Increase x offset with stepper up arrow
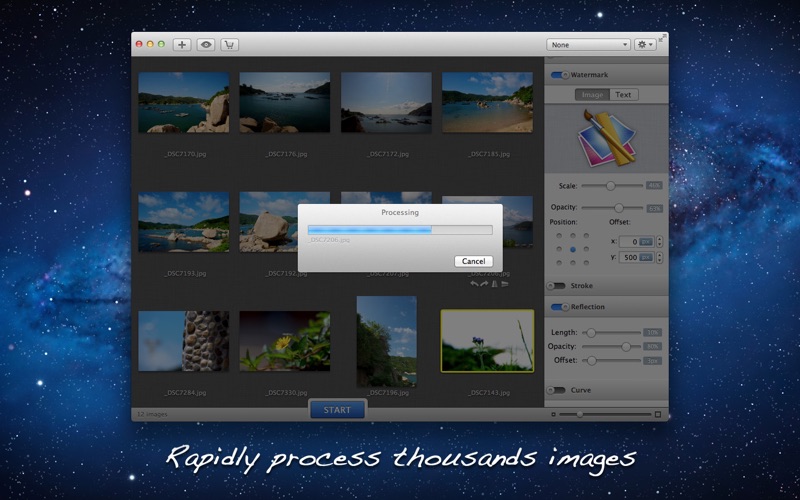The image size is (800, 500). [659, 239]
